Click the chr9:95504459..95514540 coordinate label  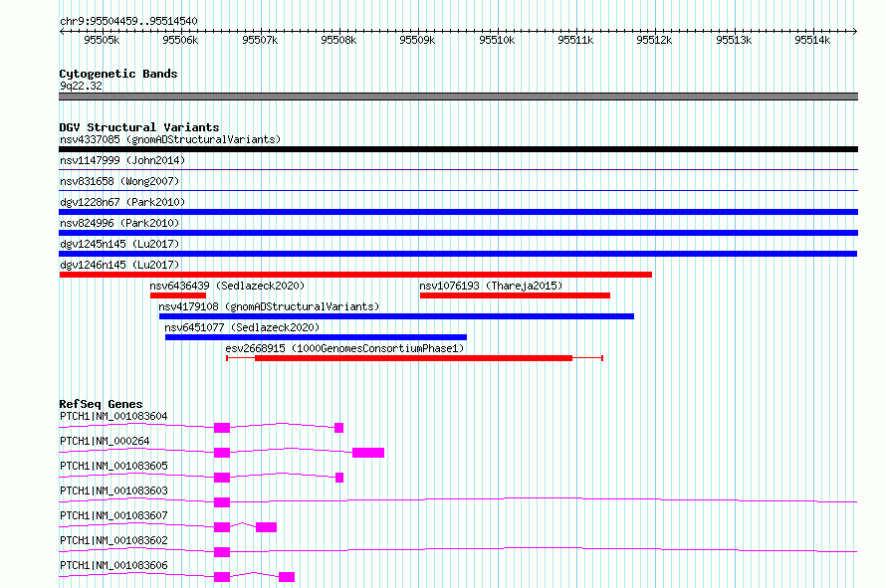point(128,21)
